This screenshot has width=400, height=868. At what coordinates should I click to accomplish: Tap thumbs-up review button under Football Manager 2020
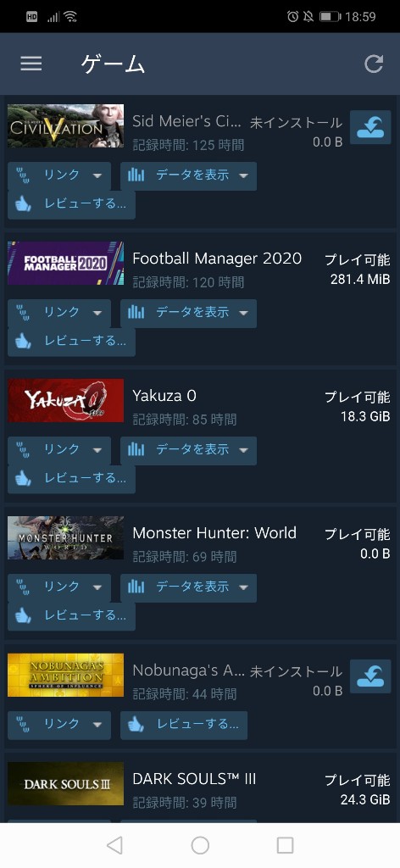click(71, 341)
